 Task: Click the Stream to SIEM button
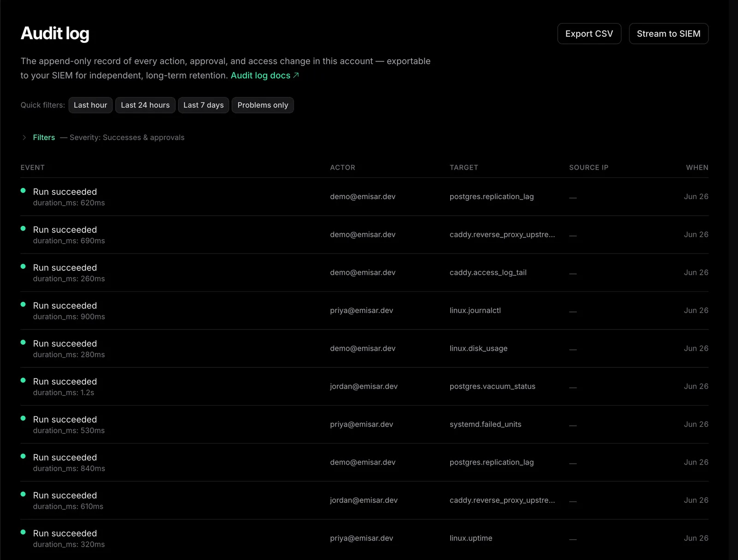pyautogui.click(x=668, y=34)
